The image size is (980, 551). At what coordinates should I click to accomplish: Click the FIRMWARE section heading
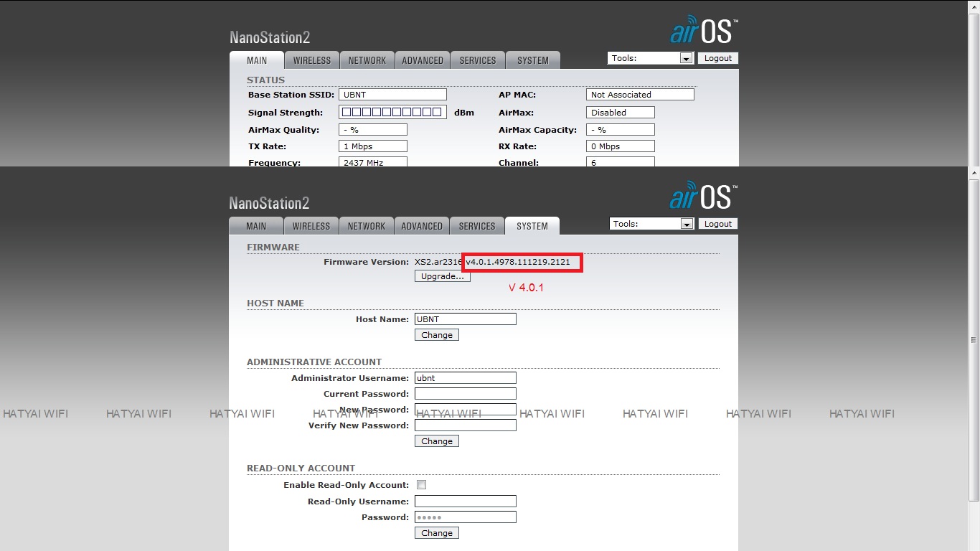tap(273, 248)
